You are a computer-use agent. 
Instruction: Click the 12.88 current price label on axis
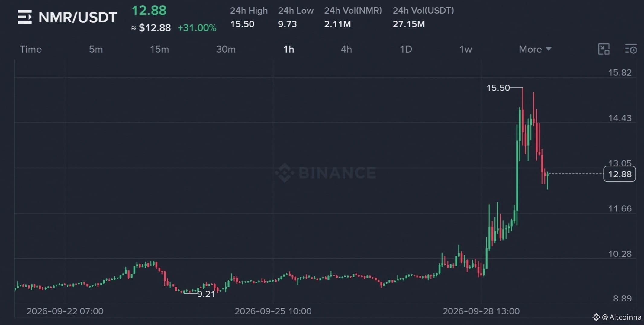620,174
